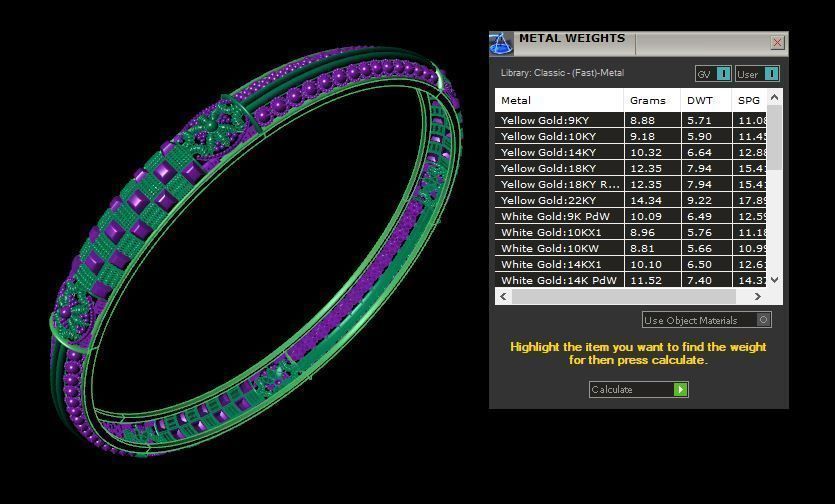Select the White Gold:9K PdW row
The width and height of the screenshot is (835, 504).
pos(631,216)
